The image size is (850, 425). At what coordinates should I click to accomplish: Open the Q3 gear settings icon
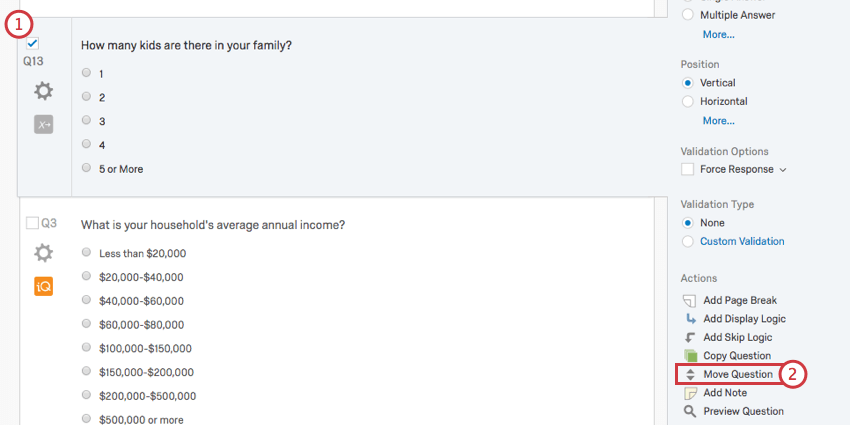(x=43, y=253)
